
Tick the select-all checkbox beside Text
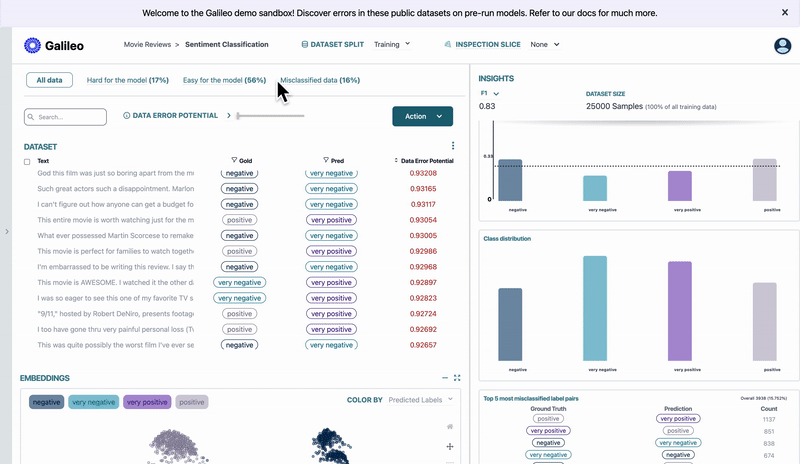pos(27,161)
